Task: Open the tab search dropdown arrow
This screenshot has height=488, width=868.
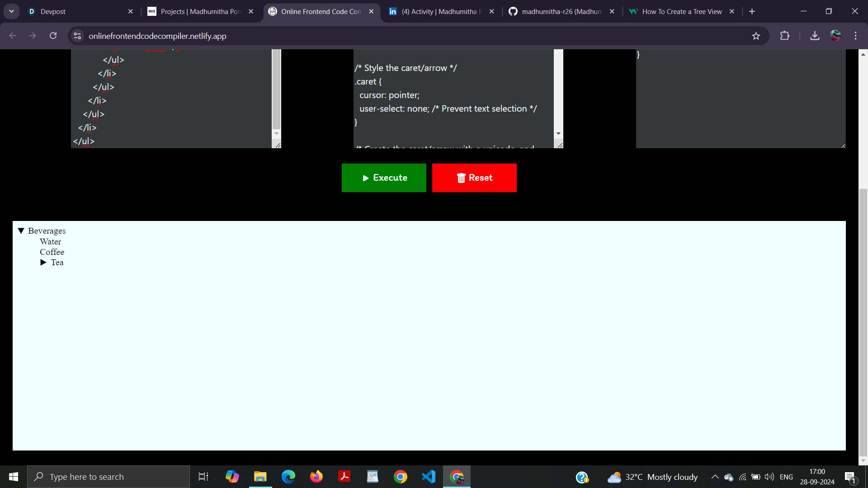Action: 11,11
